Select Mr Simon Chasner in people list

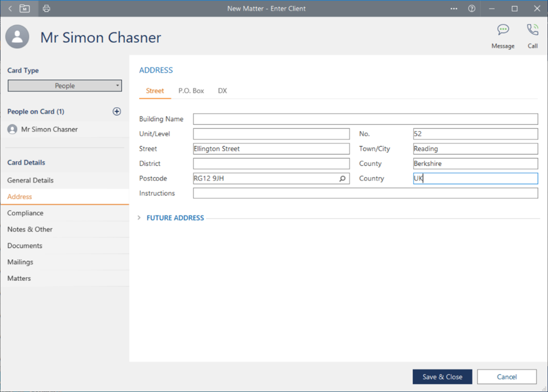click(49, 130)
